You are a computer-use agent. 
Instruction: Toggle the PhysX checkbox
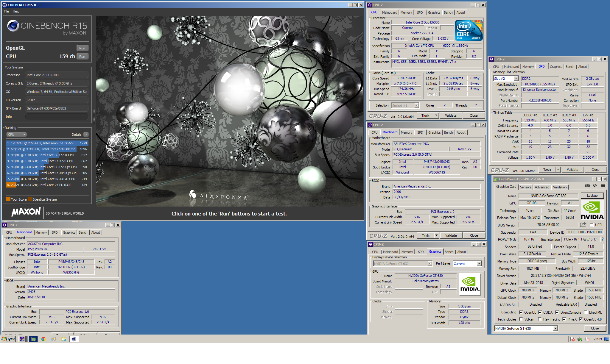tap(564, 319)
